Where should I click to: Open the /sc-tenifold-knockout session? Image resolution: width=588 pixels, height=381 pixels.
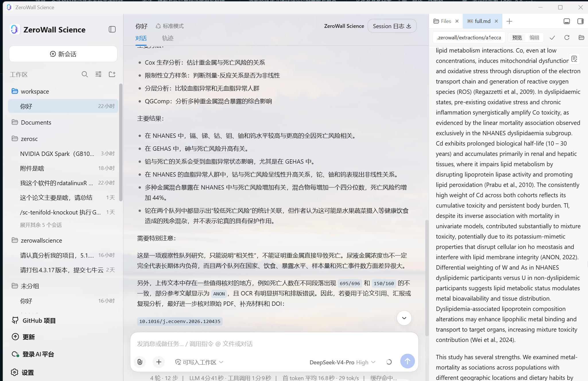(63, 212)
